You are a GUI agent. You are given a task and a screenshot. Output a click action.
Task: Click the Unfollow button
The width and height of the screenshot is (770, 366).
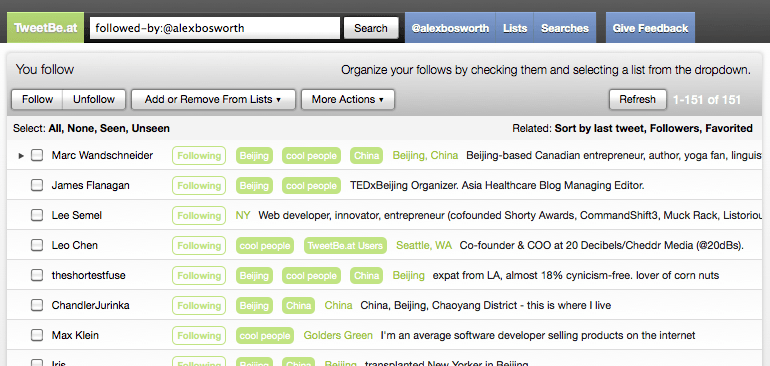[x=94, y=99]
